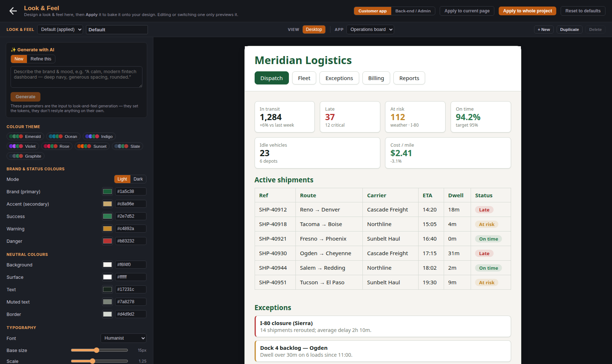
Task: Open the Border colour swatch
Action: [x=107, y=314]
